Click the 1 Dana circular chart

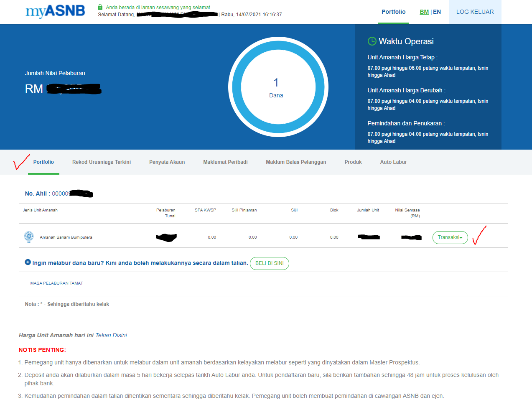point(278,87)
